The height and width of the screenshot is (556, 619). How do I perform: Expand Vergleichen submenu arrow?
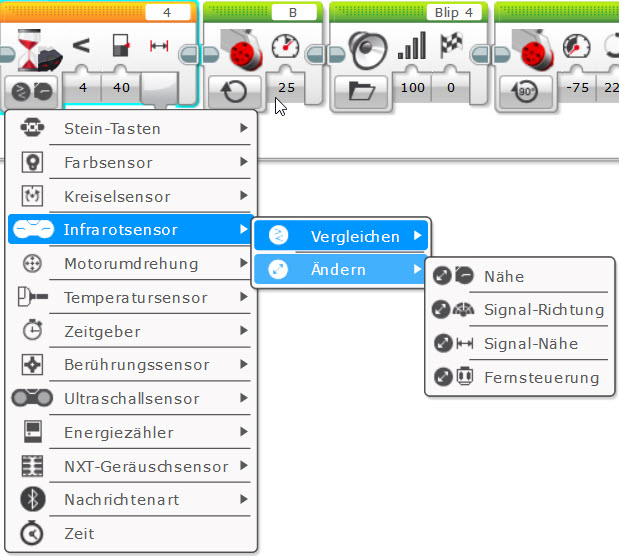point(418,235)
